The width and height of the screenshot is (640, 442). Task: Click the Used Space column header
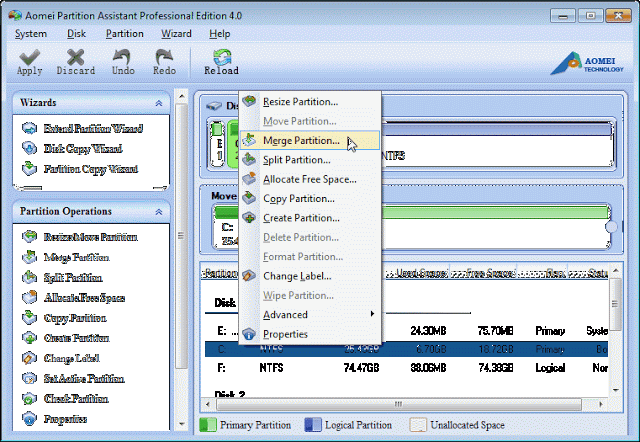[416, 273]
